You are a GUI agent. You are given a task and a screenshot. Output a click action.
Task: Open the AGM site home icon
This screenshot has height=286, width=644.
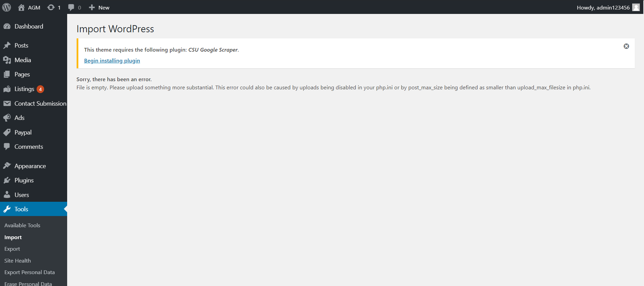21,7
